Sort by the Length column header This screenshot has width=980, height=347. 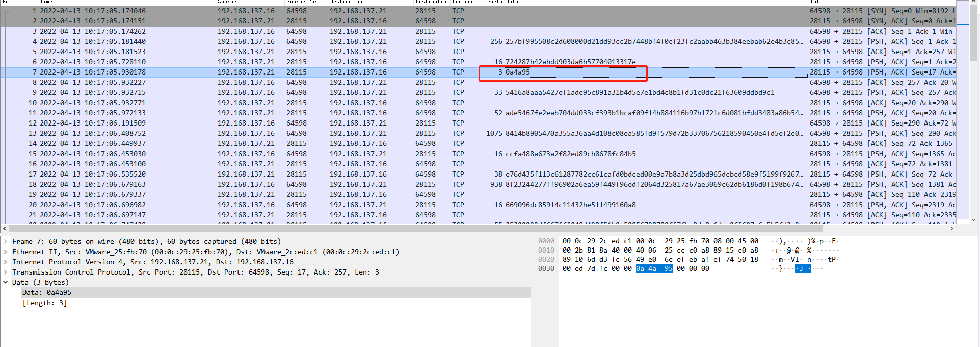tap(493, 2)
